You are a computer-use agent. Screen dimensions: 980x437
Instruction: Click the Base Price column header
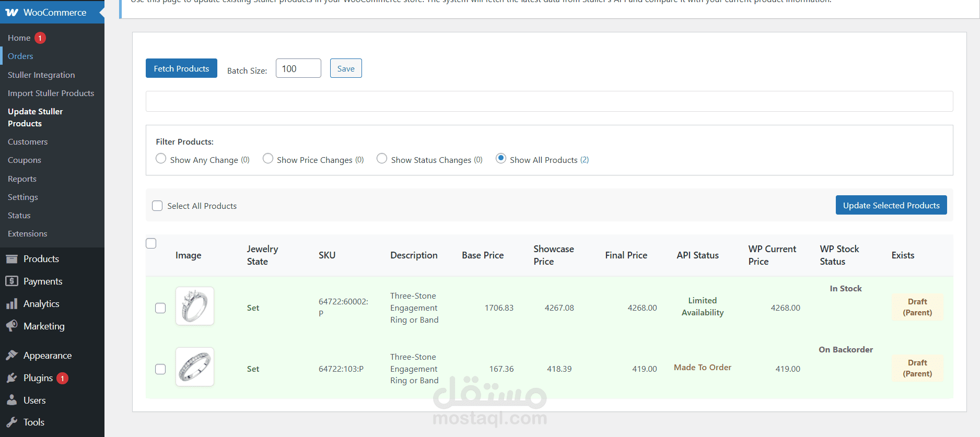tap(483, 255)
